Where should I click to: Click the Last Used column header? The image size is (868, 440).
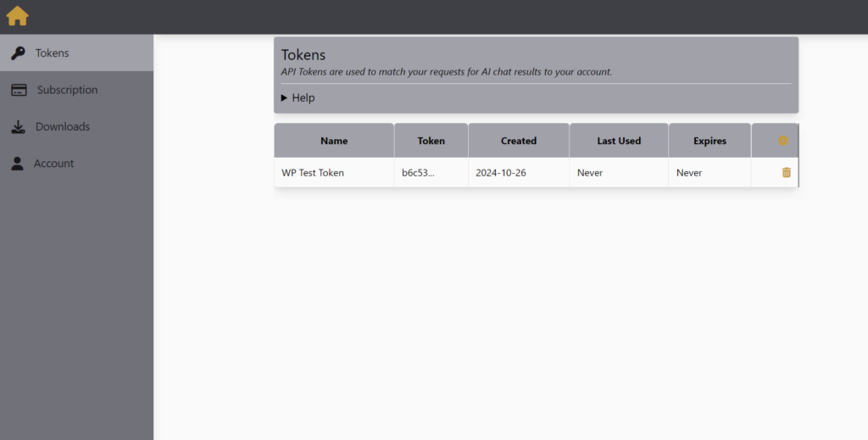pos(619,141)
